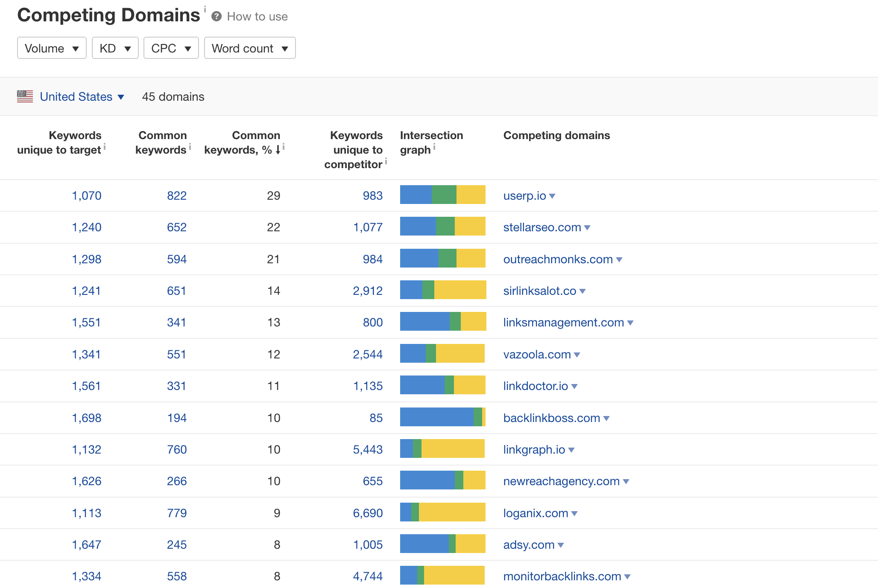Open the userp.io domain link
This screenshot has height=588, width=878.
click(x=524, y=196)
